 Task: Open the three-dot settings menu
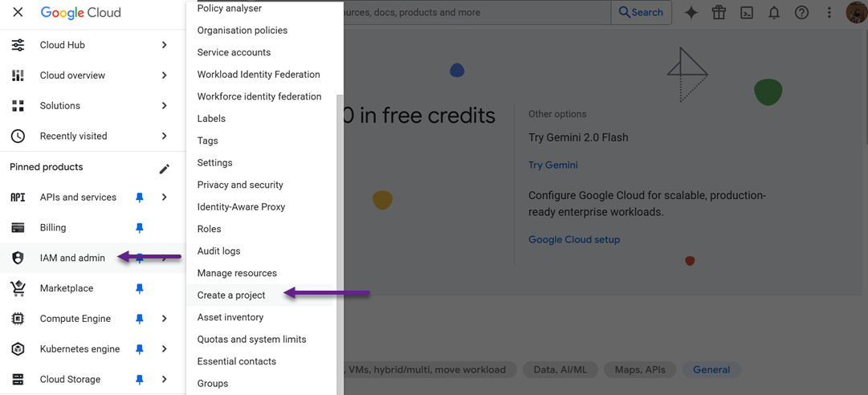(x=829, y=13)
